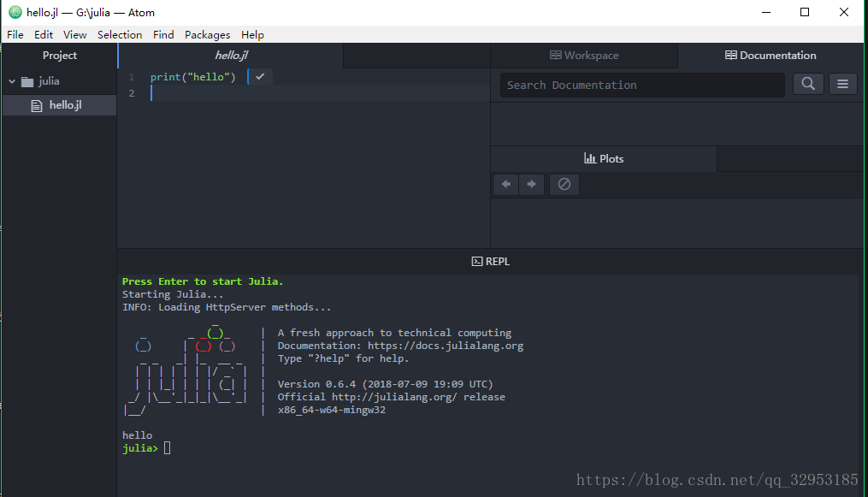The height and width of the screenshot is (497, 868).
Task: Click line number 2 in the gutter
Action: click(x=131, y=93)
